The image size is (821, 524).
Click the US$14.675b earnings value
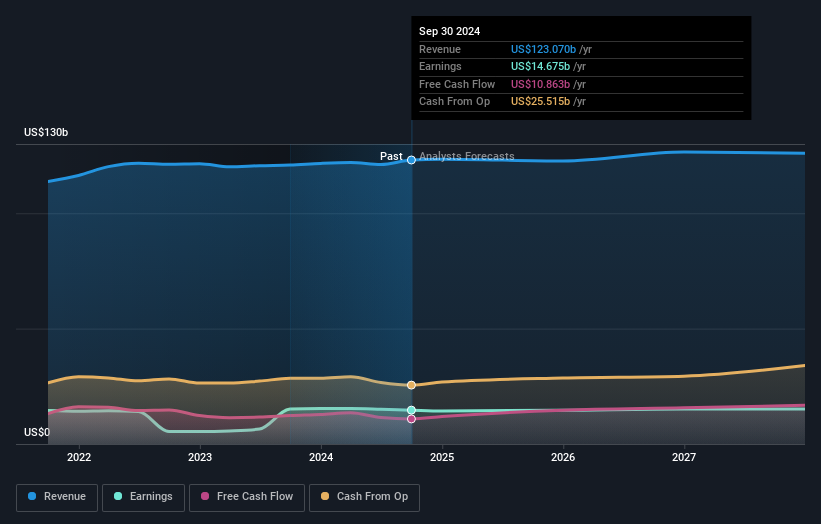pos(540,66)
